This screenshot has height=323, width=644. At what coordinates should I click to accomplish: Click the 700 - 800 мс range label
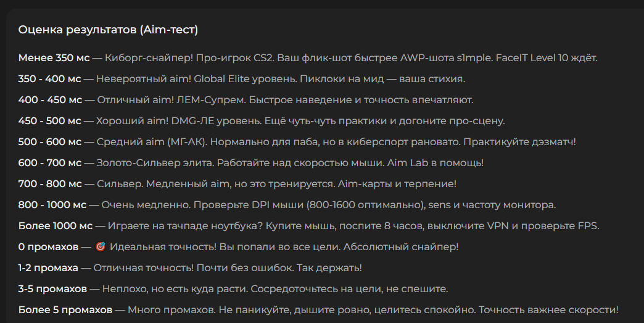pyautogui.click(x=50, y=183)
